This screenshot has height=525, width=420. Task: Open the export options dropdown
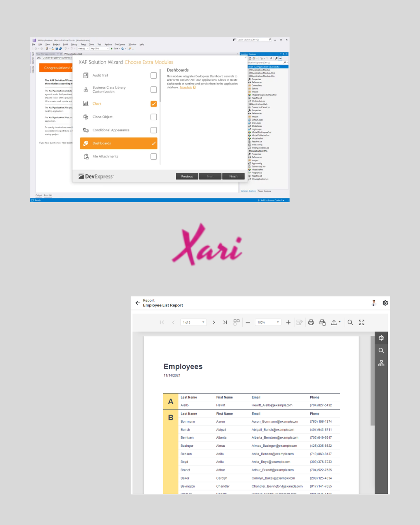(336, 322)
